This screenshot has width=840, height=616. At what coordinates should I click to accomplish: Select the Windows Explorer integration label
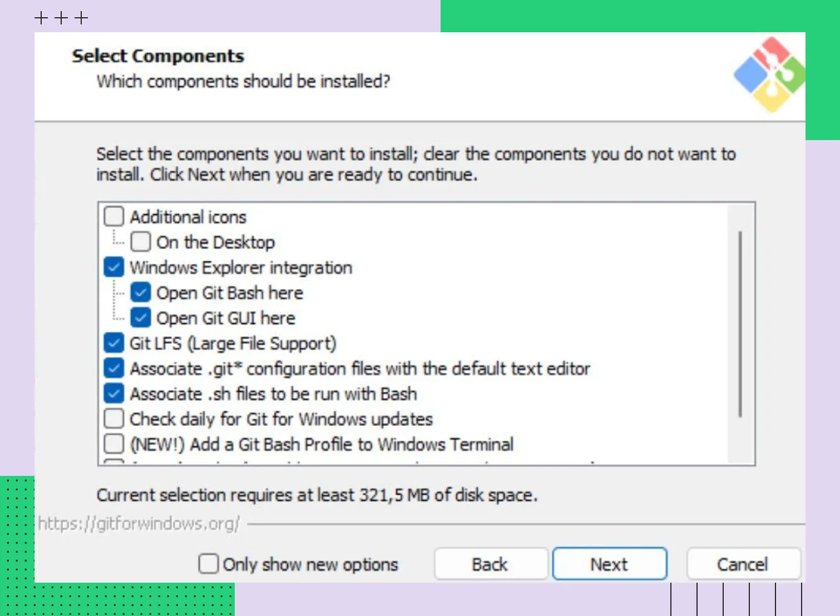[x=241, y=268]
